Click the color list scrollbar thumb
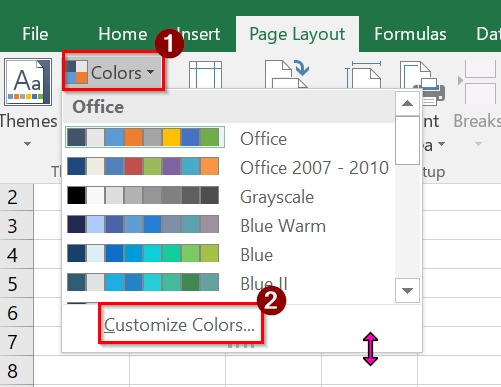The height and width of the screenshot is (387, 501). click(x=407, y=140)
